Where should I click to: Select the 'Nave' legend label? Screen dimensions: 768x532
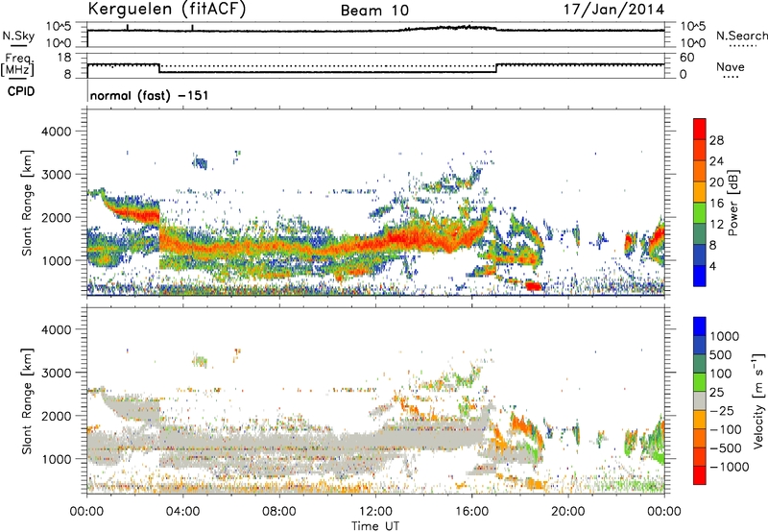[731, 66]
